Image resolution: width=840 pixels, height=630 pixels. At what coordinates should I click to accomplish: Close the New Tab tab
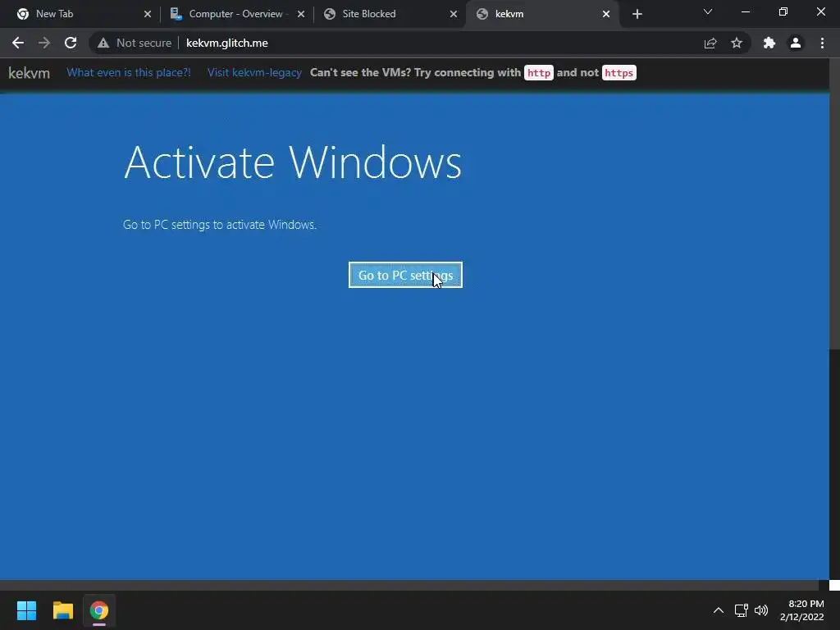(x=148, y=14)
